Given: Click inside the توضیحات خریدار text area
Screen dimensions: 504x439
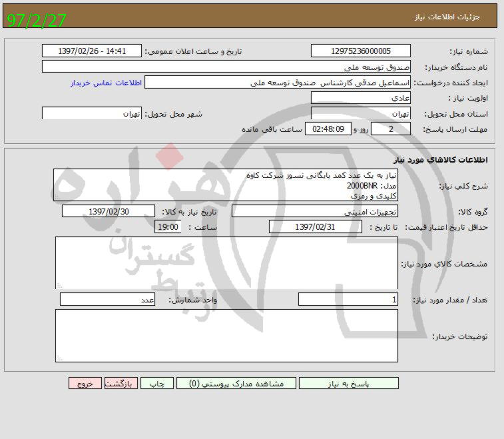Looking at the screenshot, I should (x=226, y=335).
